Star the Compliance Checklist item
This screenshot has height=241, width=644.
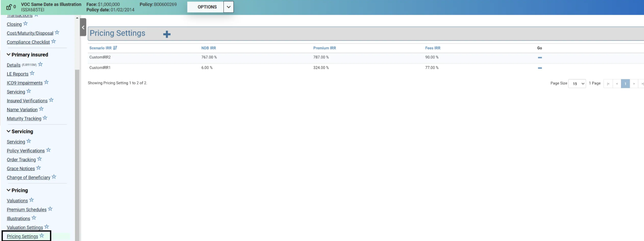(54, 42)
